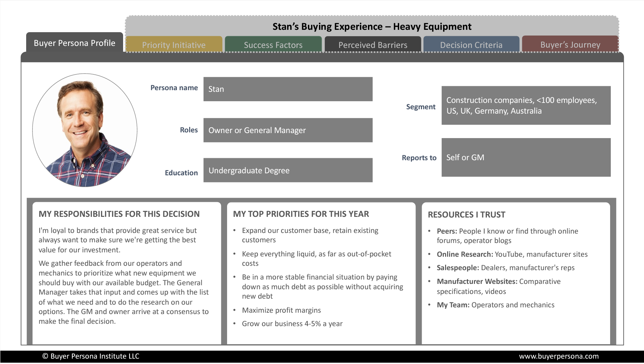Open the Success Factors tab

pyautogui.click(x=273, y=45)
